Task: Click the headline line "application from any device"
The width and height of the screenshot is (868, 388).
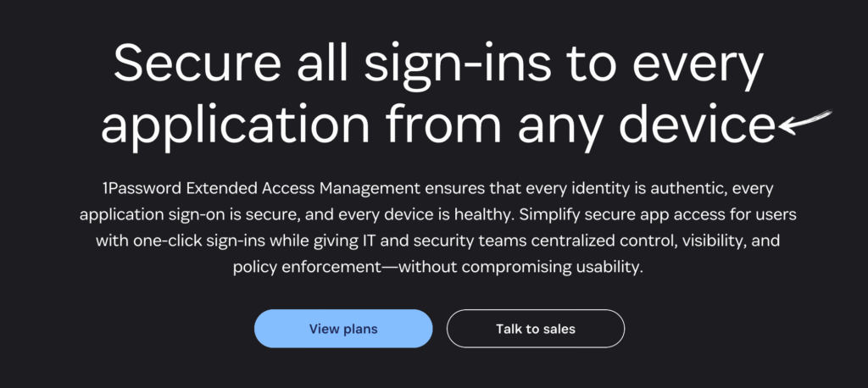Action: [x=437, y=126]
